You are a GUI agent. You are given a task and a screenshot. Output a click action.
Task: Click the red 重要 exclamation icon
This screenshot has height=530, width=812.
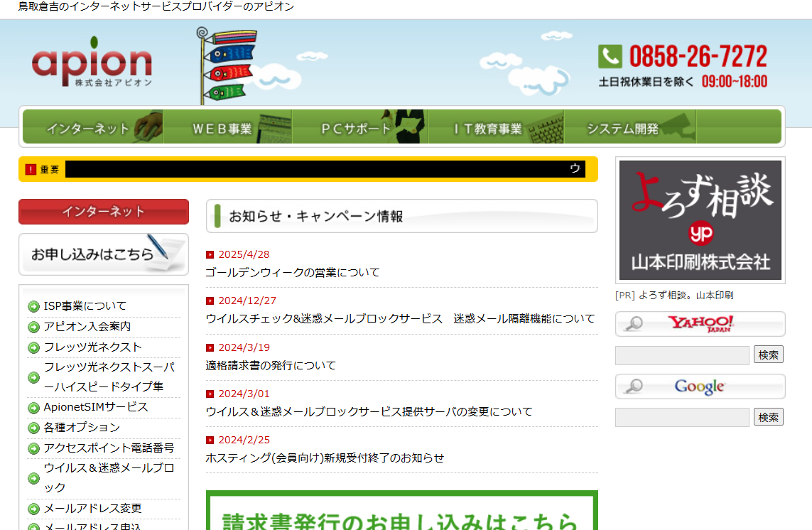pos(29,169)
